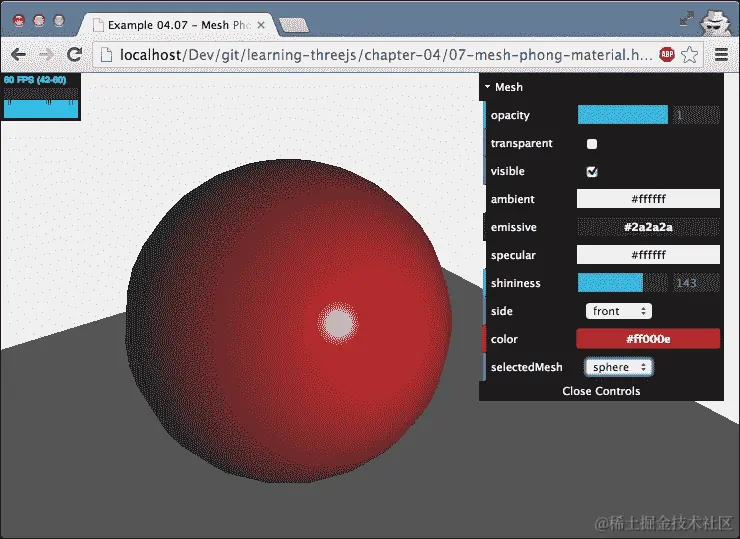Click the incognito user avatar icon

[714, 22]
